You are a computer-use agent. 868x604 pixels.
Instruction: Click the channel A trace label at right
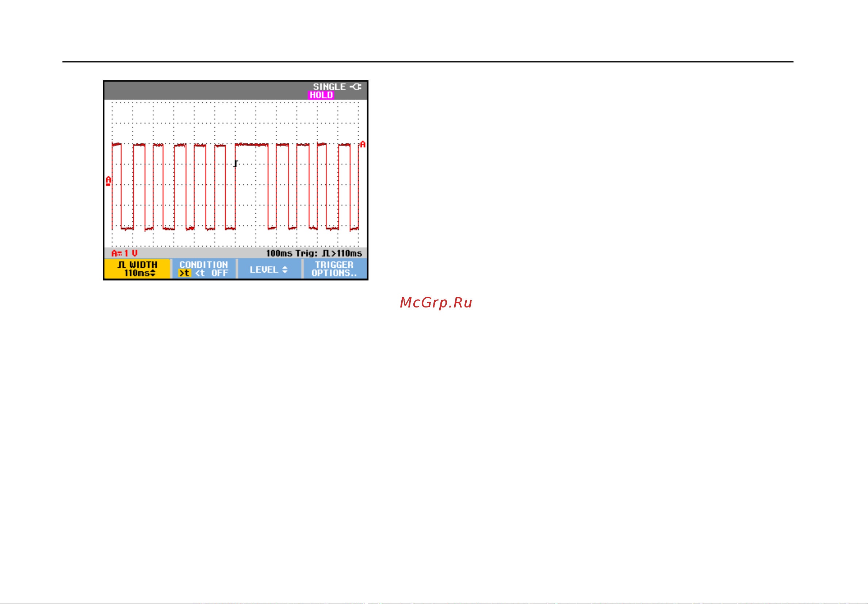(363, 144)
